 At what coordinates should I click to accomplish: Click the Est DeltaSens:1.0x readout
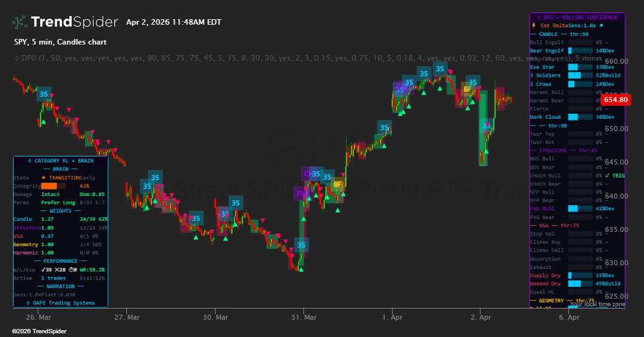[x=568, y=25]
